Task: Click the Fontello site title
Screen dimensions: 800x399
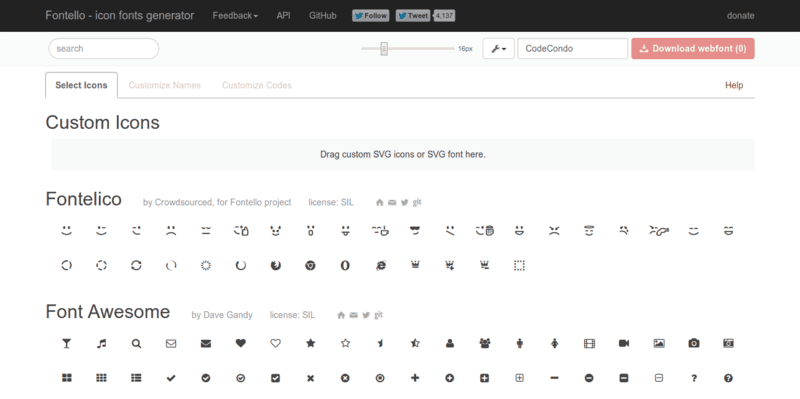Action: coord(119,15)
